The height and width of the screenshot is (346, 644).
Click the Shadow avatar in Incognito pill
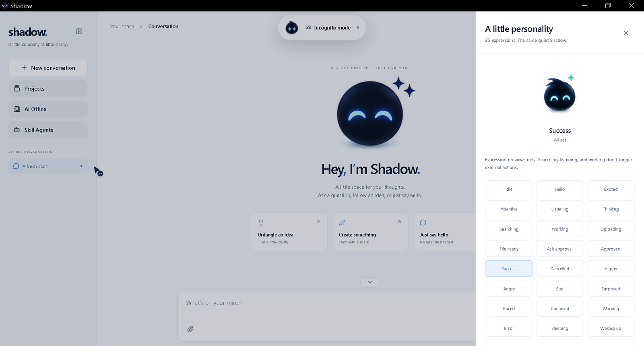point(292,28)
